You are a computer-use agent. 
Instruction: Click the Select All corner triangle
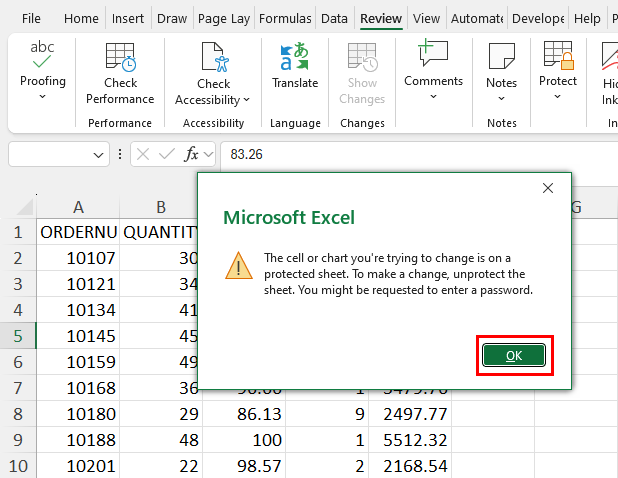pos(24,206)
